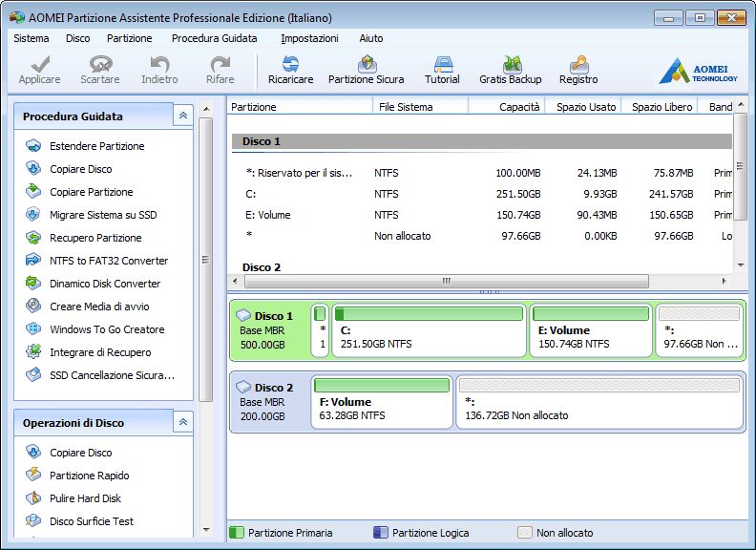756x550 pixels.
Task: Launch the Tutorial toolbar icon
Action: coord(442,70)
